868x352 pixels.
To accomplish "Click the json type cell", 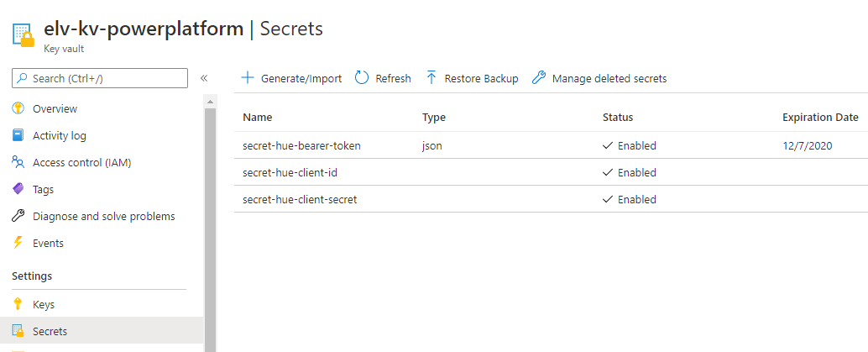I will pos(432,146).
